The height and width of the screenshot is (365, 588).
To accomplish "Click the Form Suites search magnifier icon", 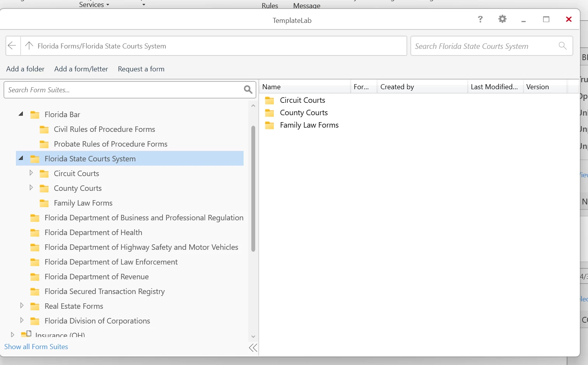I will click(248, 90).
